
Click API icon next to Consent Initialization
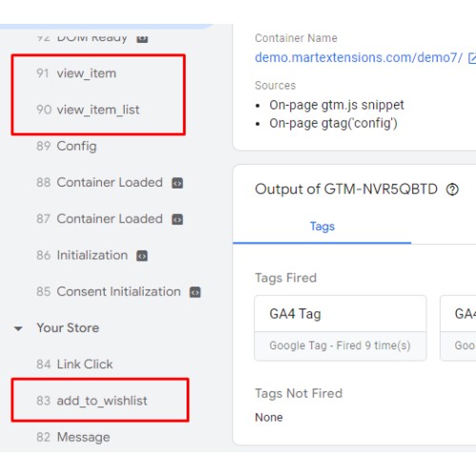[195, 292]
